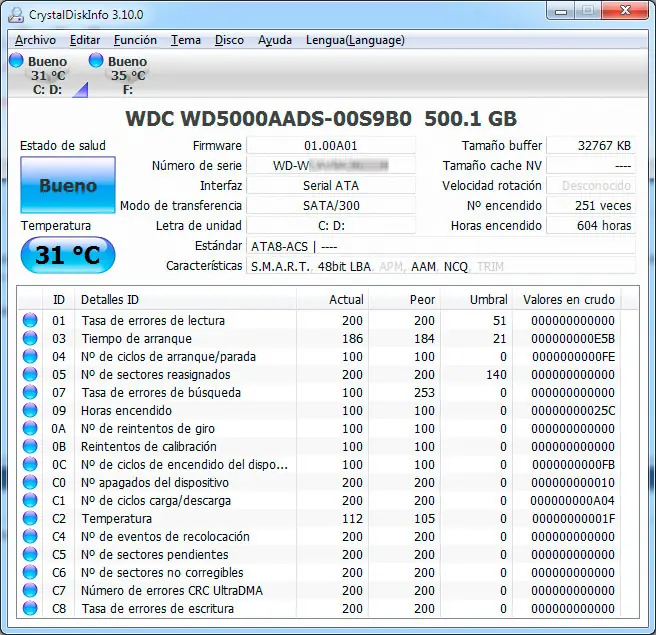Open the Archivo menu
The width and height of the screenshot is (656, 635).
(36, 40)
